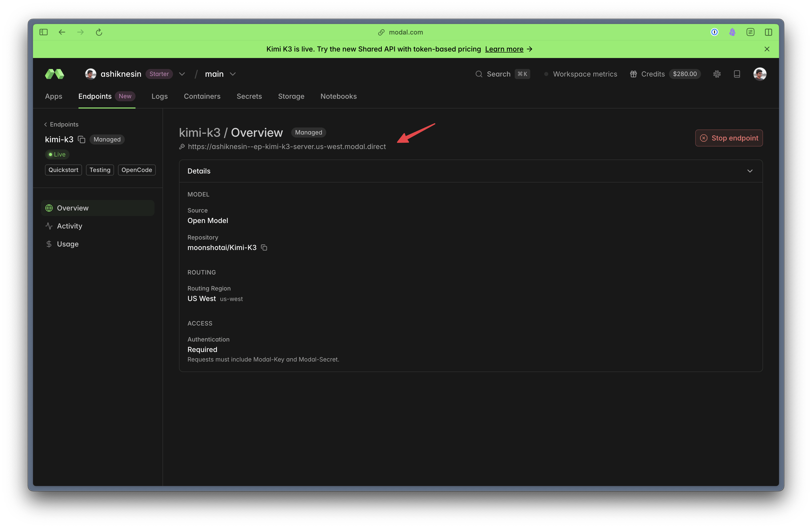
Task: Collapse the Details section
Action: 750,171
